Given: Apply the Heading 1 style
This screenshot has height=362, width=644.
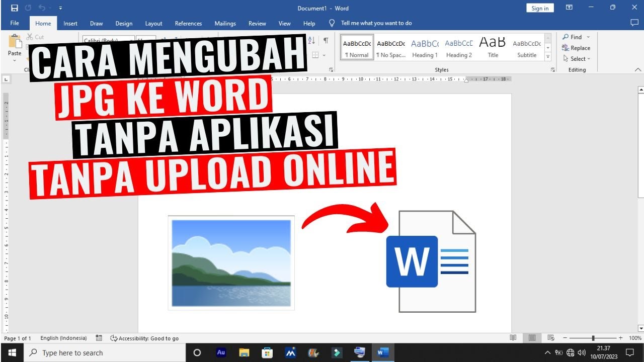Looking at the screenshot, I should tap(425, 48).
